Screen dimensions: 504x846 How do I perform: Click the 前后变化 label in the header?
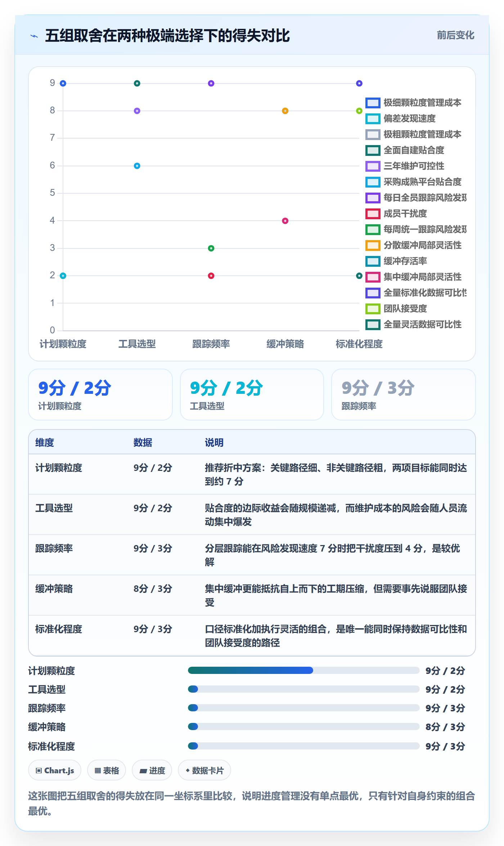tap(455, 35)
